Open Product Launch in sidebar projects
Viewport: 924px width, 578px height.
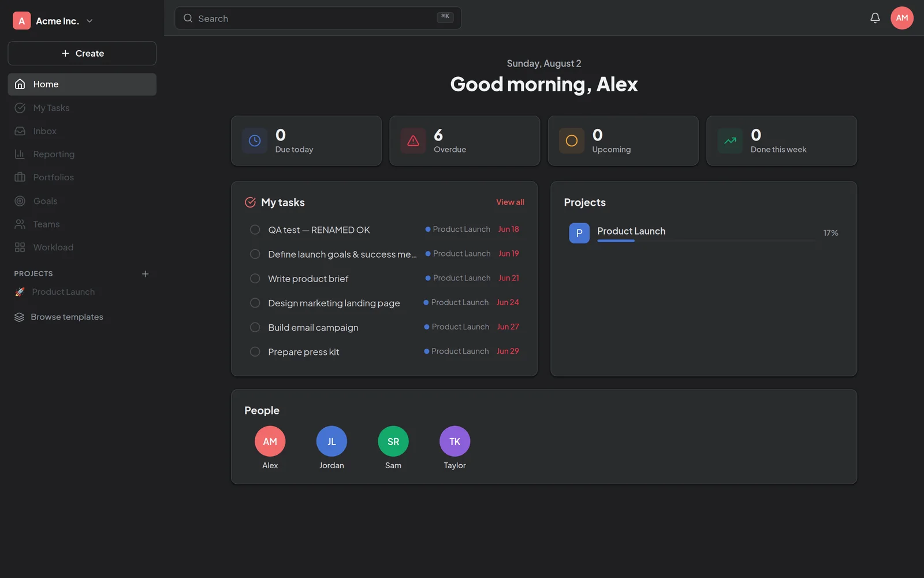82,292
